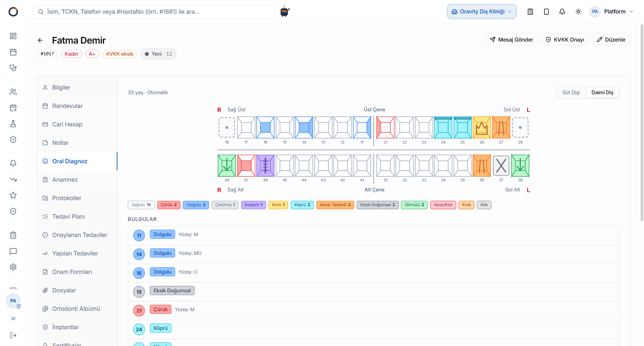Select the Daimi Diş toggle option
The height and width of the screenshot is (346, 644).
point(602,93)
